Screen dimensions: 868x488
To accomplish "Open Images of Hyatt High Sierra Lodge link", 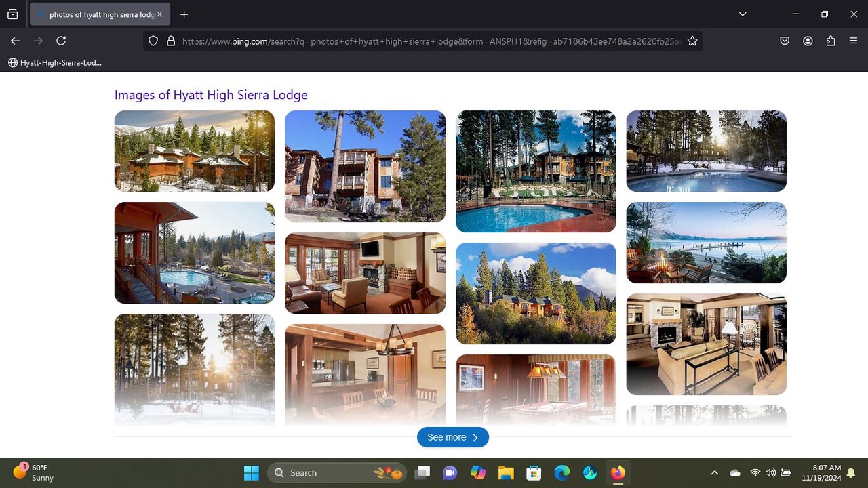I will click(211, 95).
